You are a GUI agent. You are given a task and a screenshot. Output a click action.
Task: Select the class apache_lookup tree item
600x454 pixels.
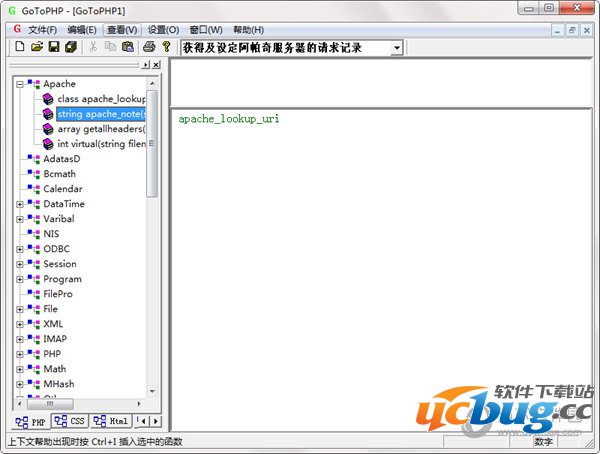pos(101,99)
